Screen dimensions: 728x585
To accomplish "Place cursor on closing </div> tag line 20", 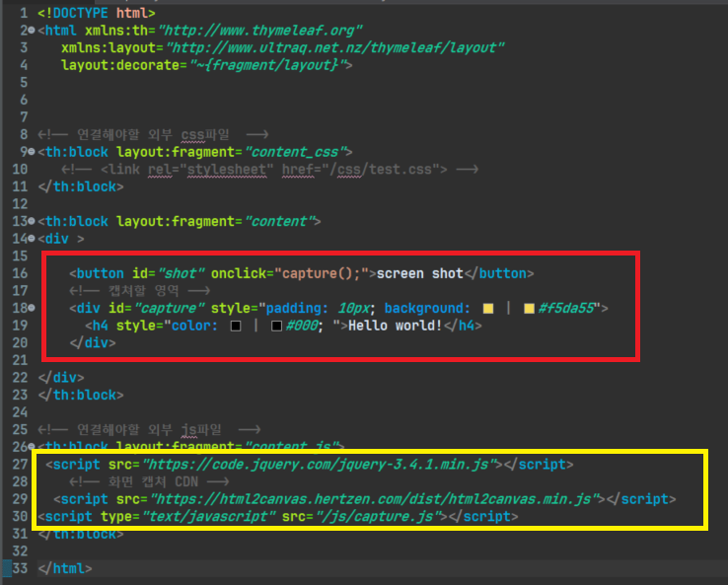I will 93,343.
